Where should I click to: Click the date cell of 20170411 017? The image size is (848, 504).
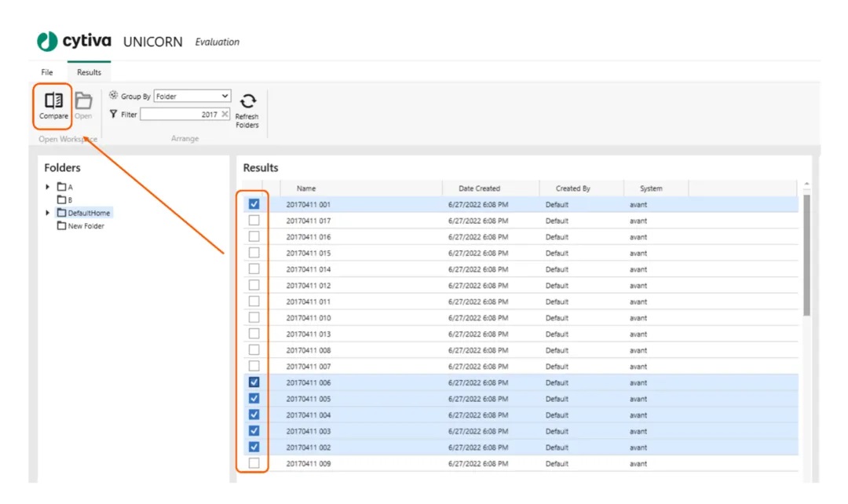(478, 221)
